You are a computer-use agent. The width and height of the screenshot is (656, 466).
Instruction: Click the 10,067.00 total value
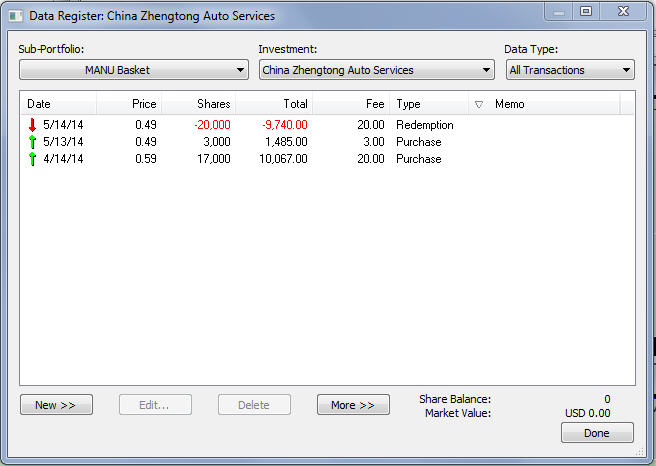tap(283, 159)
